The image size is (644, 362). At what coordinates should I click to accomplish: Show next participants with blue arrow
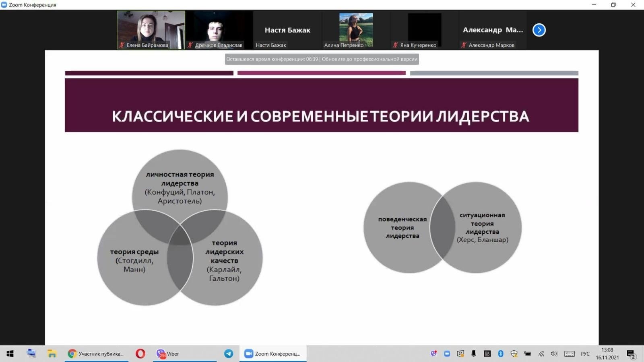pos(539,30)
